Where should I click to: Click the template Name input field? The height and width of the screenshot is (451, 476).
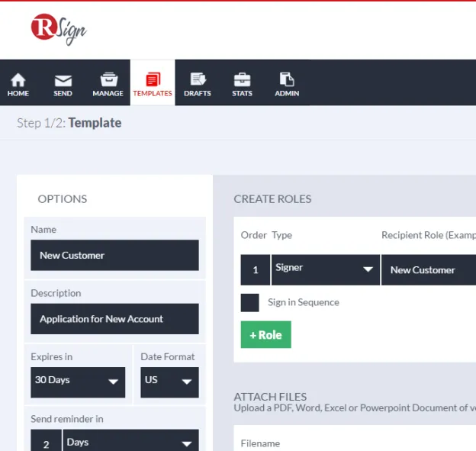[114, 255]
